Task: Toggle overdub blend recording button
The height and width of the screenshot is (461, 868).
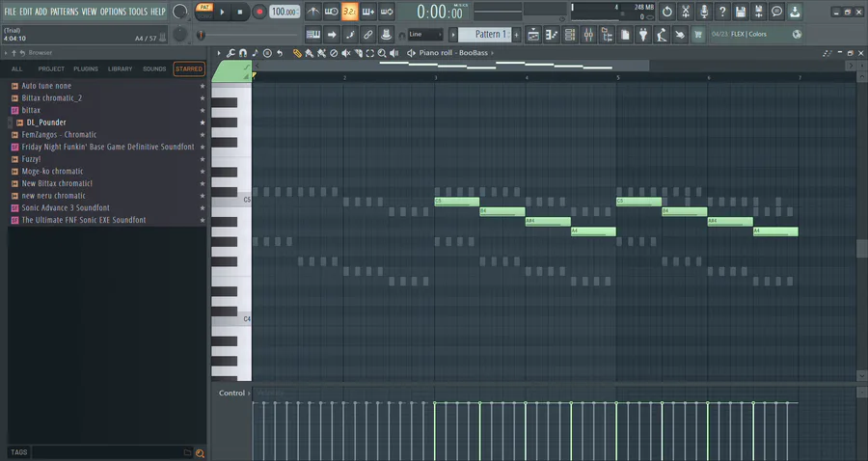Action: pos(367,11)
